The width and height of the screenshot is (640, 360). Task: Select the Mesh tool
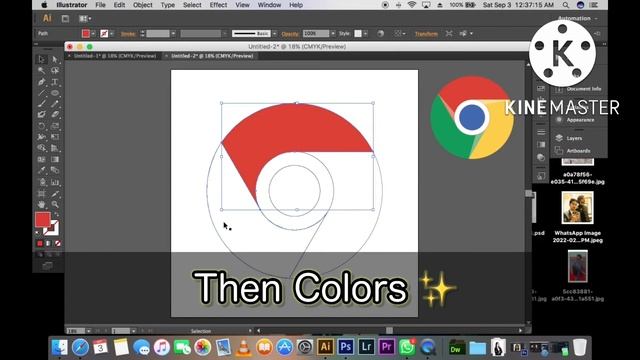(x=42, y=159)
